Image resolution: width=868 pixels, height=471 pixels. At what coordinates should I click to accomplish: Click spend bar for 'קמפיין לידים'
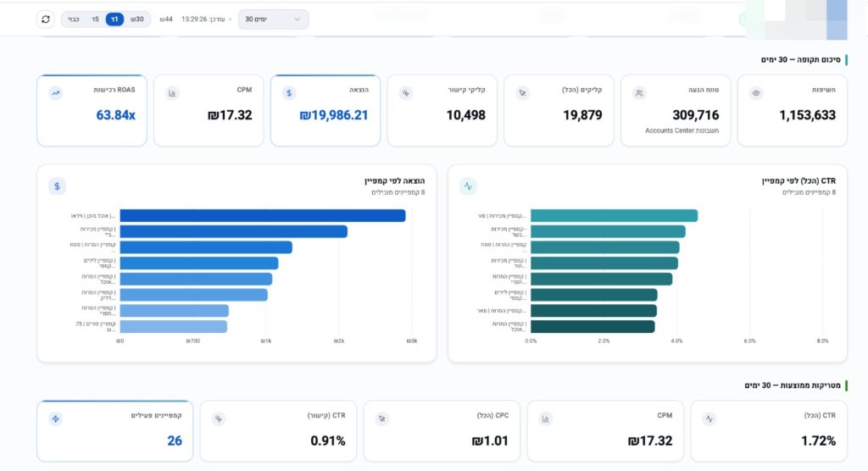tap(199, 263)
